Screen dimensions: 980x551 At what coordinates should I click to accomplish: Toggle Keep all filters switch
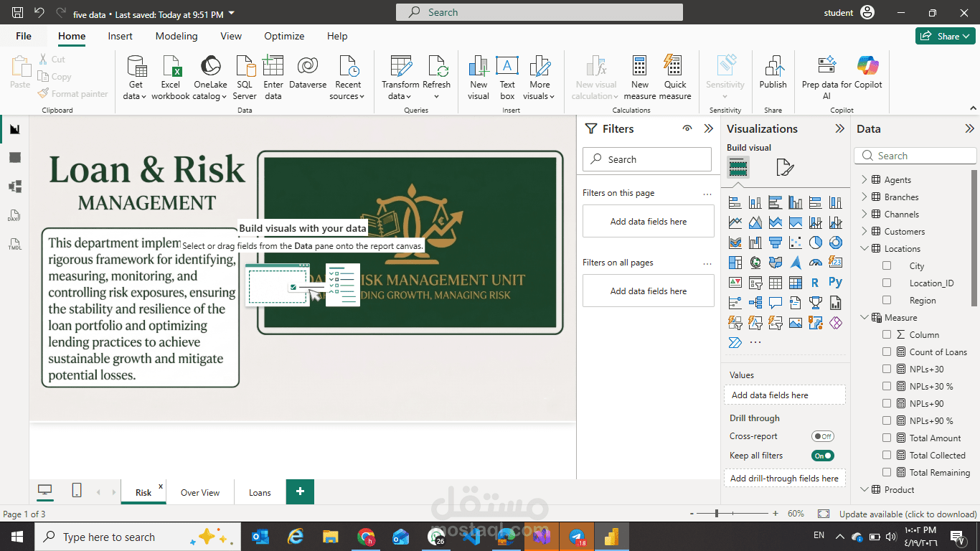coord(823,456)
